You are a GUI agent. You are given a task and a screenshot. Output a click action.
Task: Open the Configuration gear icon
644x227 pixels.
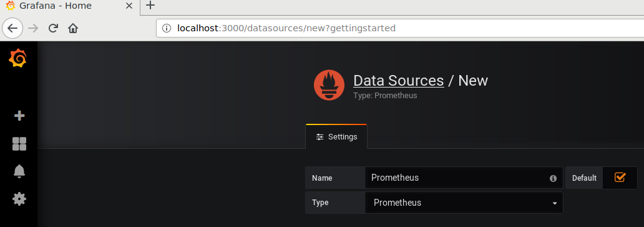(19, 199)
